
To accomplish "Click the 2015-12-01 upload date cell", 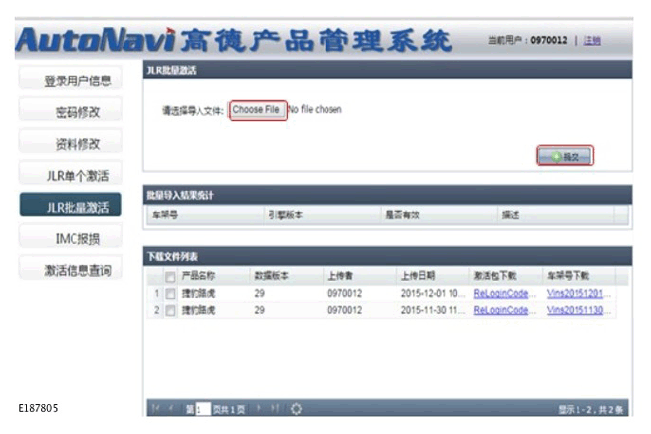I will pyautogui.click(x=433, y=294).
